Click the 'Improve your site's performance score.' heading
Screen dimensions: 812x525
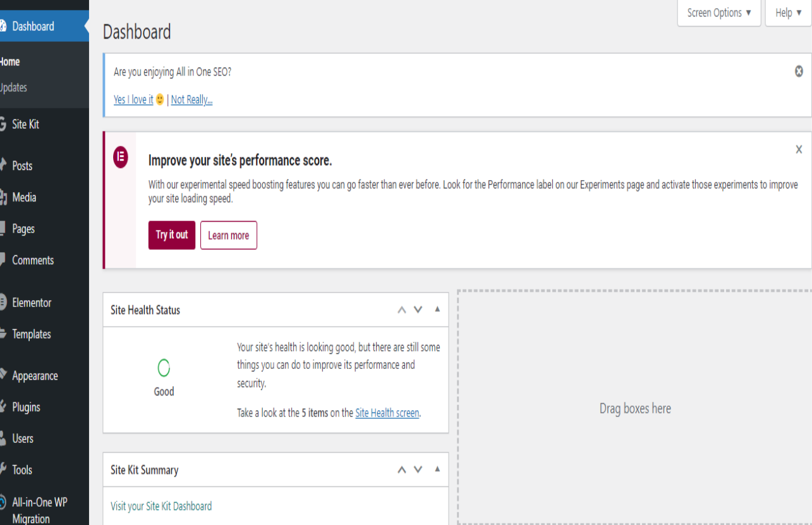[x=240, y=161]
